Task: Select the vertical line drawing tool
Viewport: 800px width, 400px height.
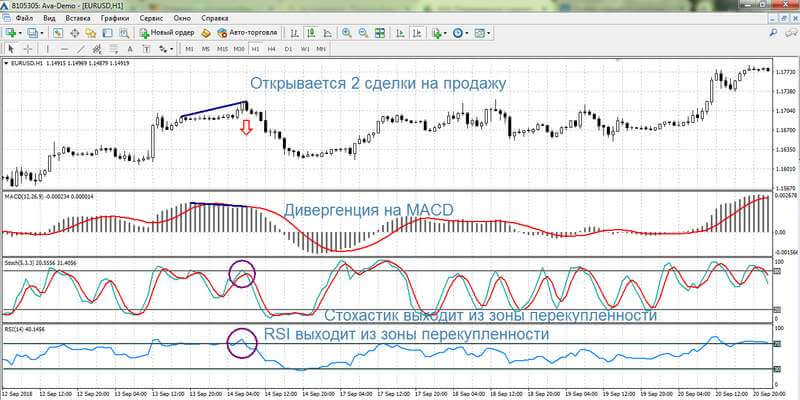Action: point(48,49)
